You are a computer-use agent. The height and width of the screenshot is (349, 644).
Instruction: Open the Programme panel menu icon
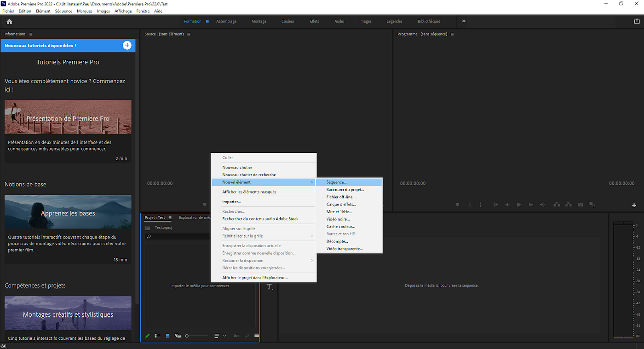click(x=452, y=34)
